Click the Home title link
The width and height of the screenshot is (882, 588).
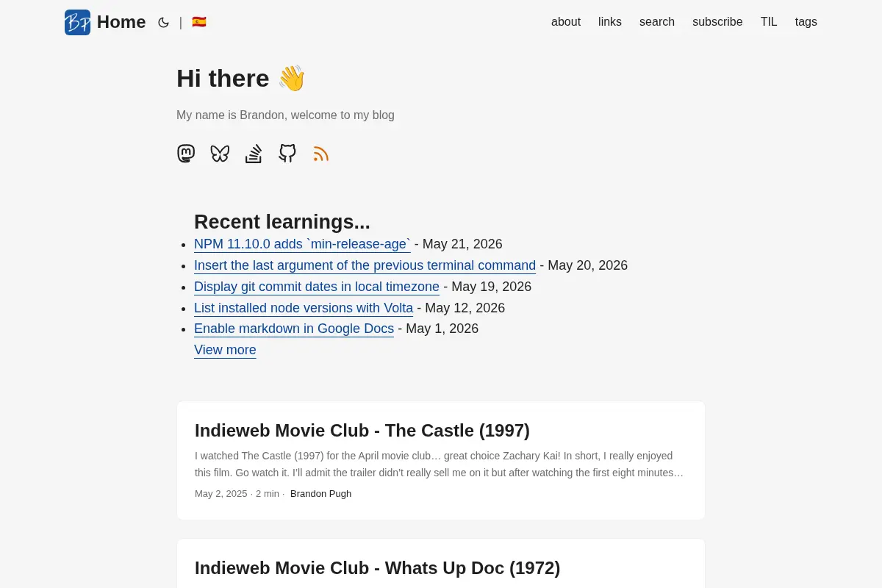point(121,22)
